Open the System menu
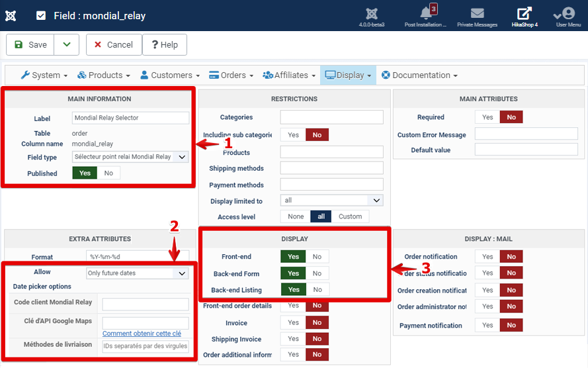This screenshot has width=588, height=368. pyautogui.click(x=44, y=75)
